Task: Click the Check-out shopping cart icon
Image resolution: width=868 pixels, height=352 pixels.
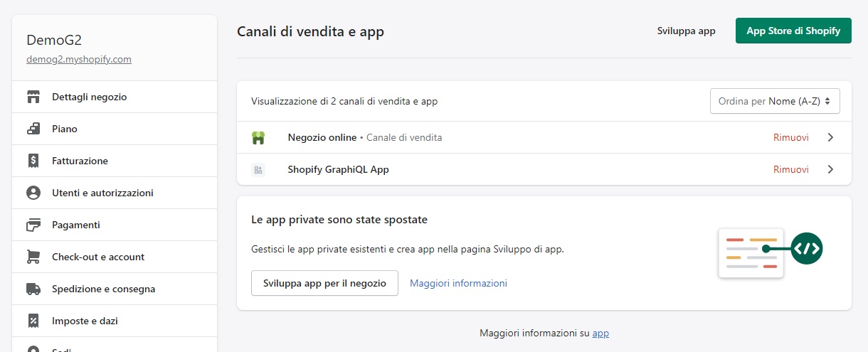Action: [33, 257]
